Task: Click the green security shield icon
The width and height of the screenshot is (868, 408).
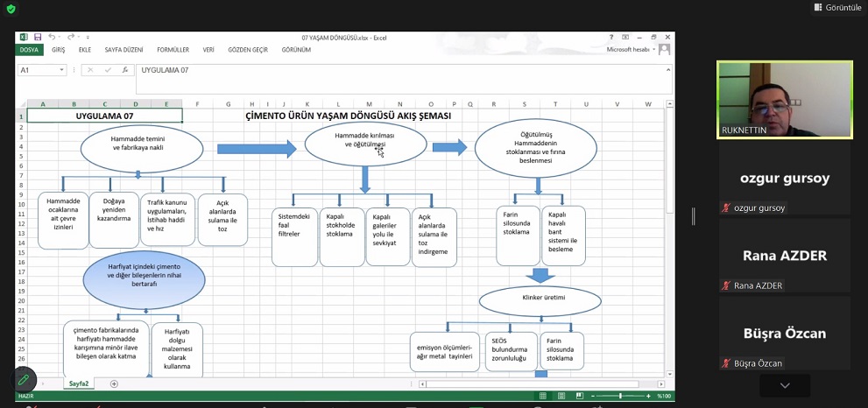Action: pos(11,9)
